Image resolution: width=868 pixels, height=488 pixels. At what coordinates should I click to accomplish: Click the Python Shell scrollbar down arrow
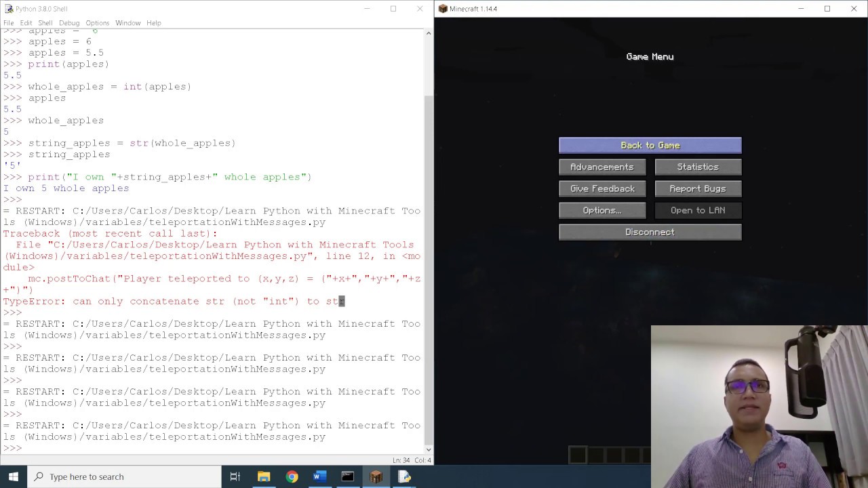pyautogui.click(x=429, y=449)
